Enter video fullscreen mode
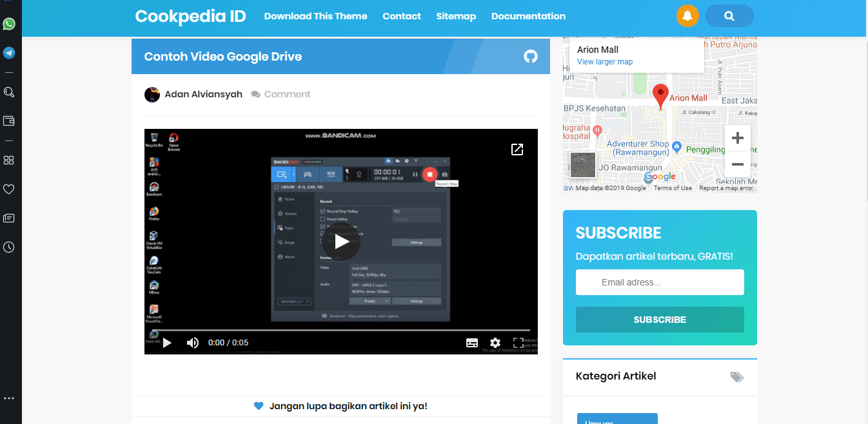The image size is (868, 424). click(x=518, y=343)
